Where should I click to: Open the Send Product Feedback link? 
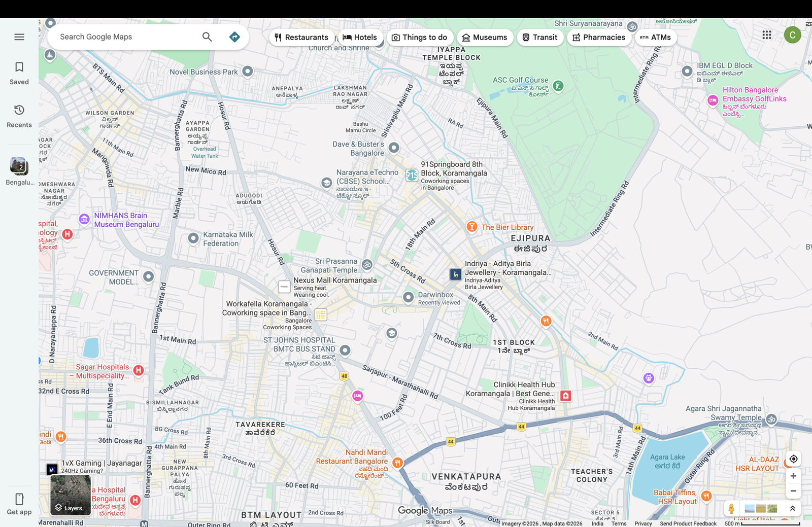coord(688,523)
